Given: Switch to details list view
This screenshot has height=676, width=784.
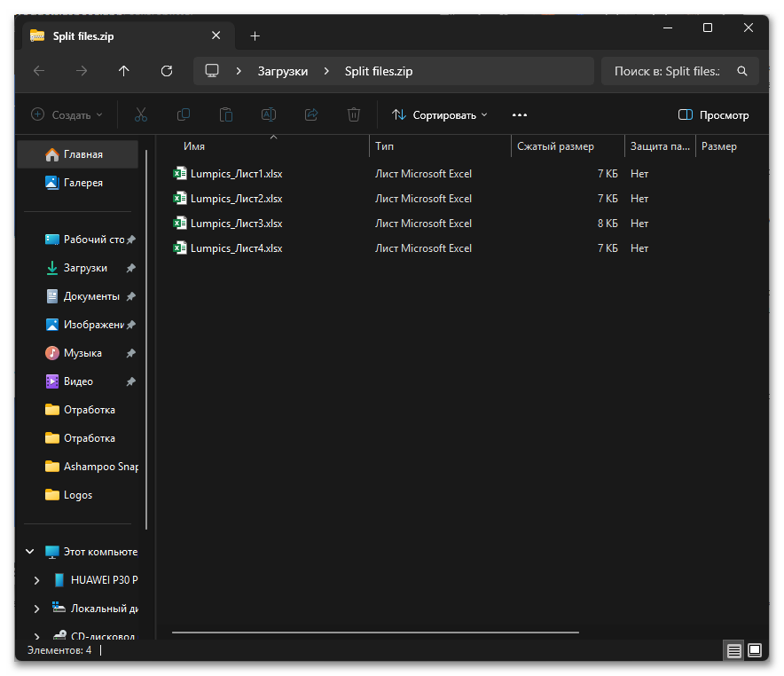Looking at the screenshot, I should point(734,650).
